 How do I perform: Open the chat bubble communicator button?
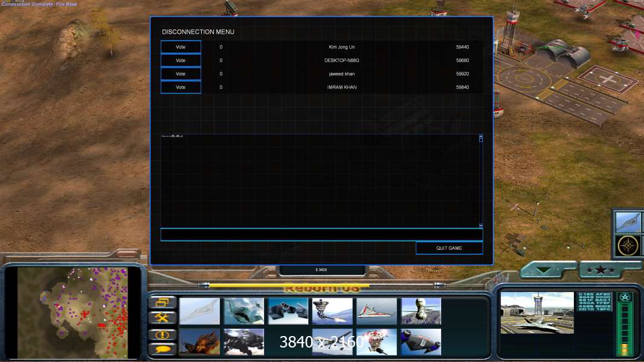click(163, 349)
